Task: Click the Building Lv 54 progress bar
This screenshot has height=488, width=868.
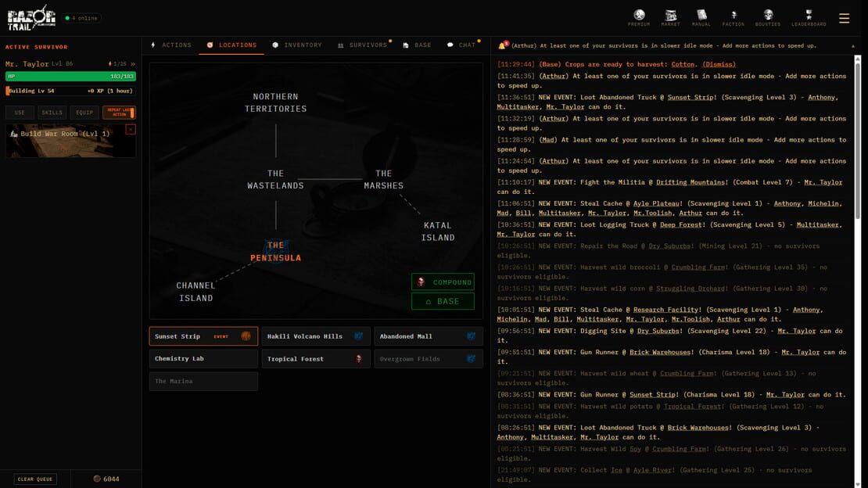Action: (x=71, y=91)
